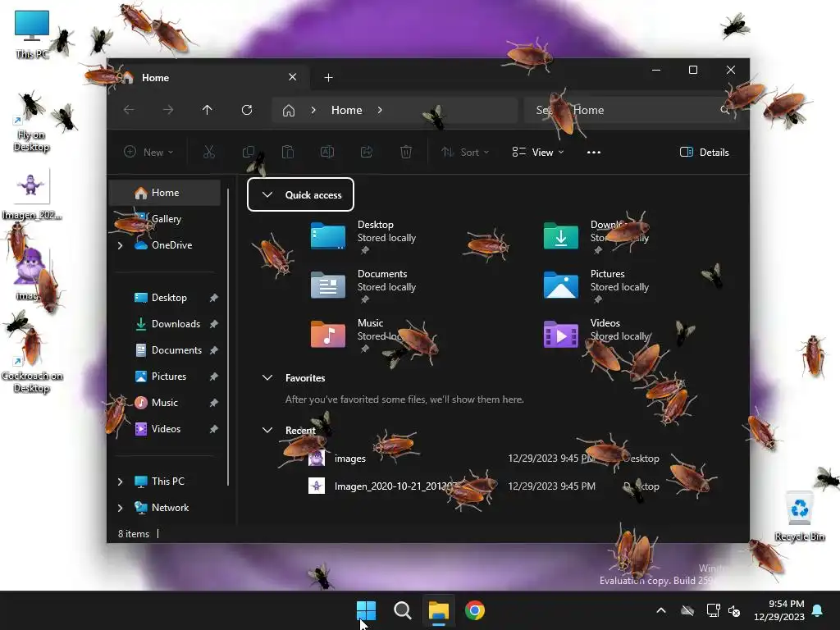This screenshot has width=840, height=630.
Task: Click the Rename toolbar icon
Action: pyautogui.click(x=327, y=152)
